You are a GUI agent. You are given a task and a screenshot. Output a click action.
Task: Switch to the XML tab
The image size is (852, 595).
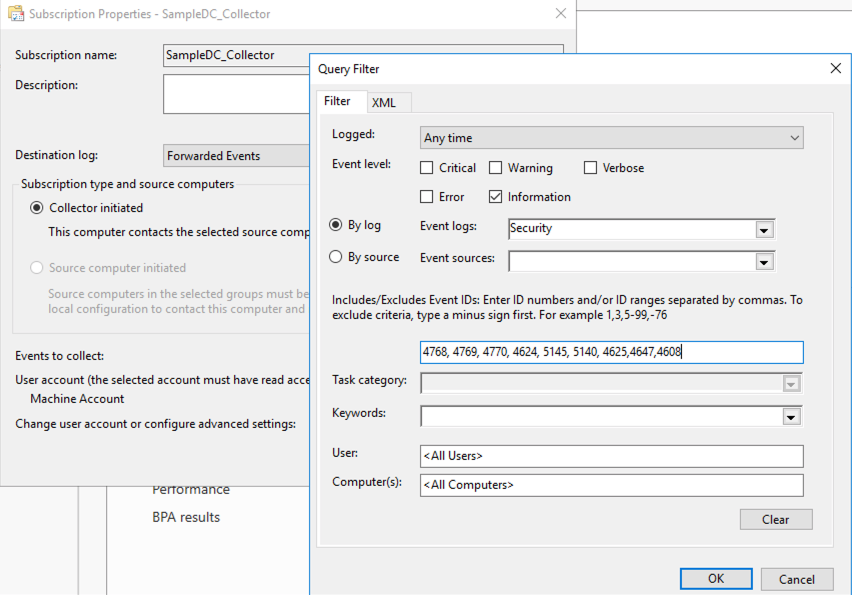point(387,102)
